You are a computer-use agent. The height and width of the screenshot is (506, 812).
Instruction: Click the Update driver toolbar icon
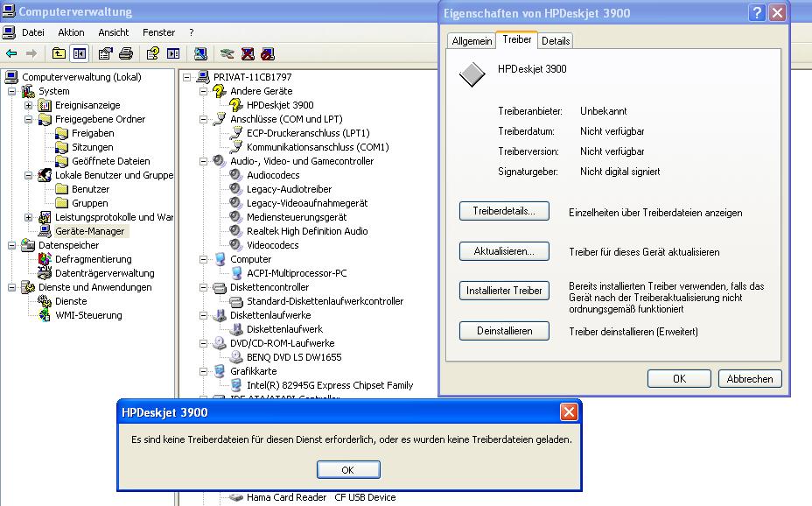coord(227,53)
